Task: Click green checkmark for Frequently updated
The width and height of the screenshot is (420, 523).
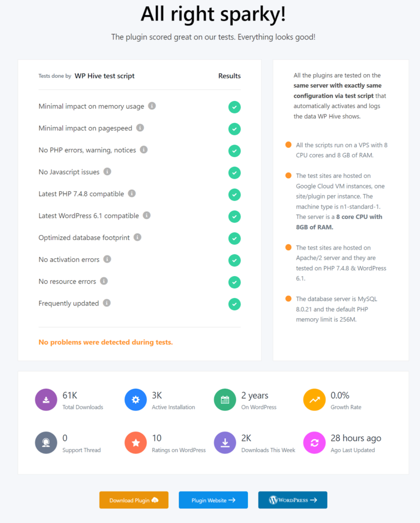Action: click(235, 304)
